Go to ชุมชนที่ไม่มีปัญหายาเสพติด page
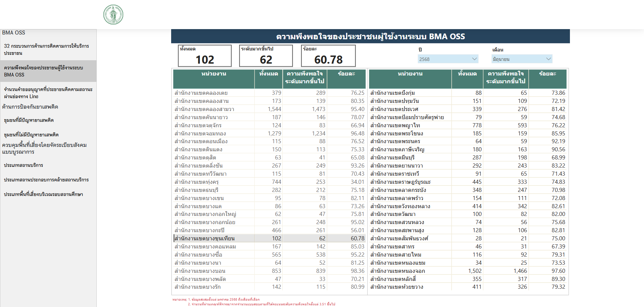Viewport: 644px width, 307px height. tap(31, 135)
